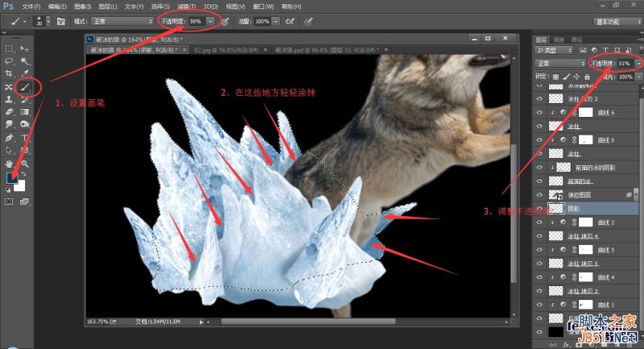Screen dimensions: 644x349
Task: Open flow 100% slider arrow
Action: (x=276, y=22)
